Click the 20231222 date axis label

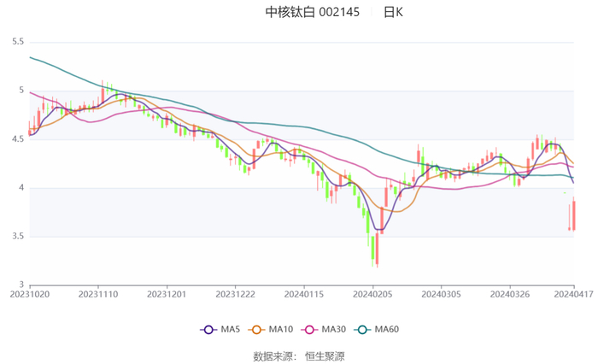235,295
